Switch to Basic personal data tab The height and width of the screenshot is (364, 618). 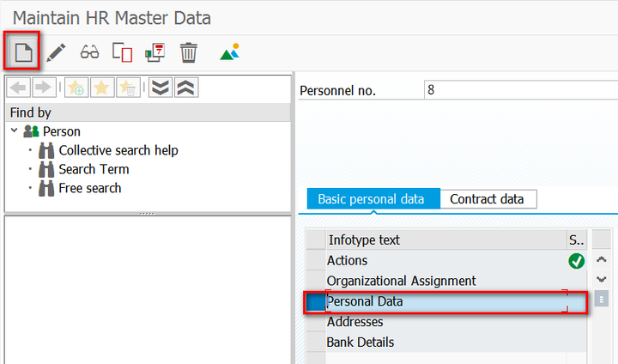click(x=371, y=199)
